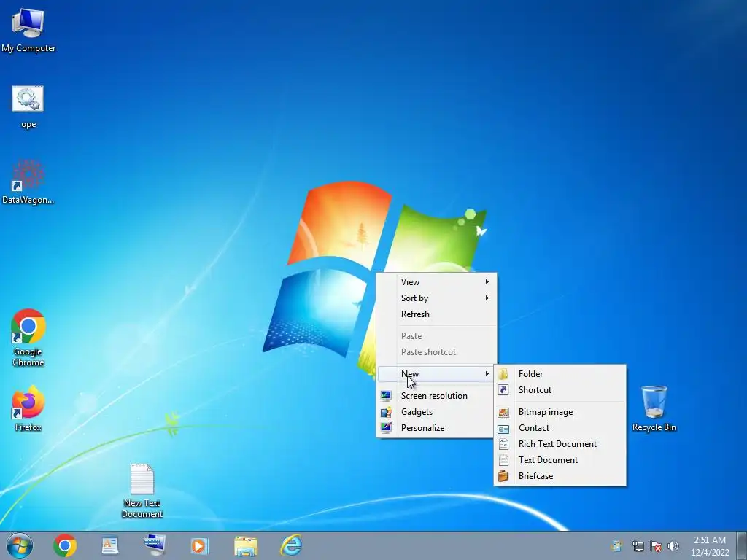
Task: Create a new Rich Text Document
Action: click(x=560, y=444)
